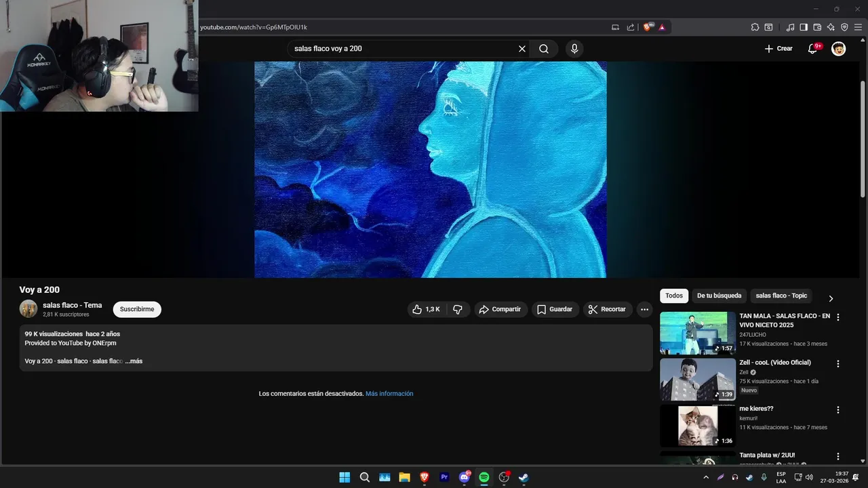Viewport: 868px width, 488px height.
Task: Click the Voy a 200 video player
Action: [x=430, y=169]
